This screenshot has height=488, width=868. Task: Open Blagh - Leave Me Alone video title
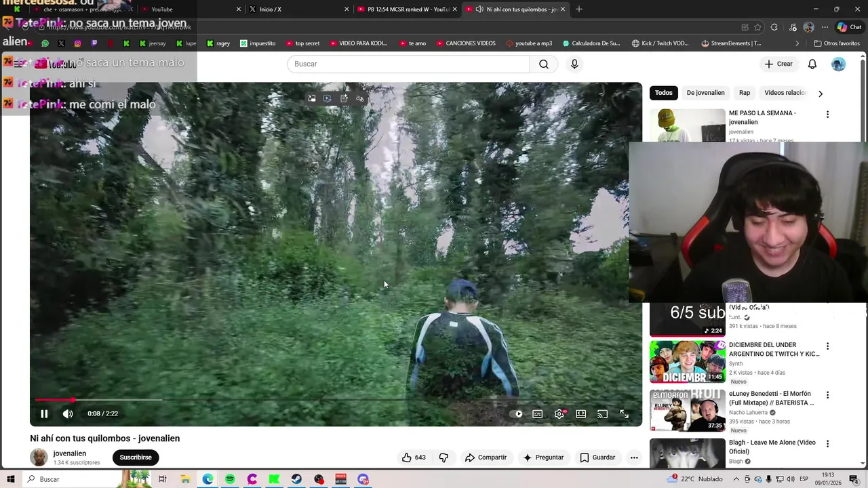pyautogui.click(x=772, y=447)
